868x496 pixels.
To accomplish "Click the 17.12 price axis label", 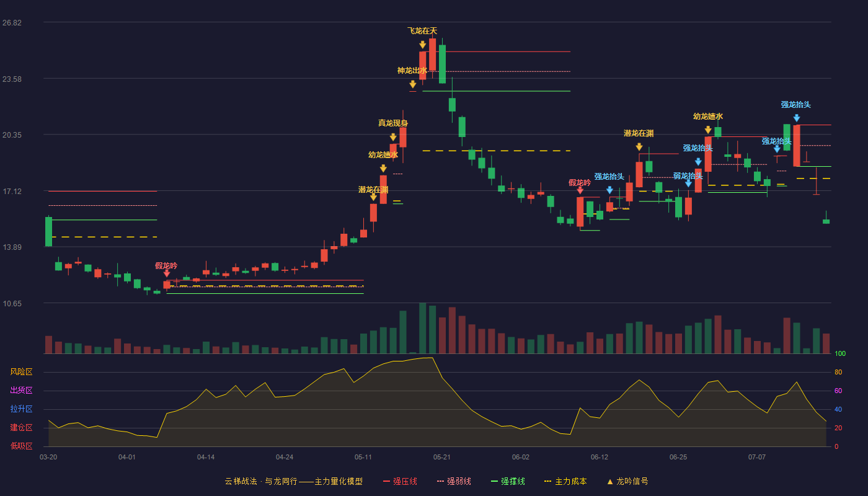I will [12, 192].
